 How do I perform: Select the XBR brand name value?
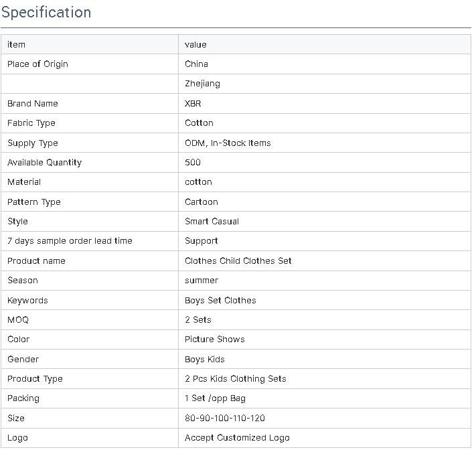click(193, 104)
